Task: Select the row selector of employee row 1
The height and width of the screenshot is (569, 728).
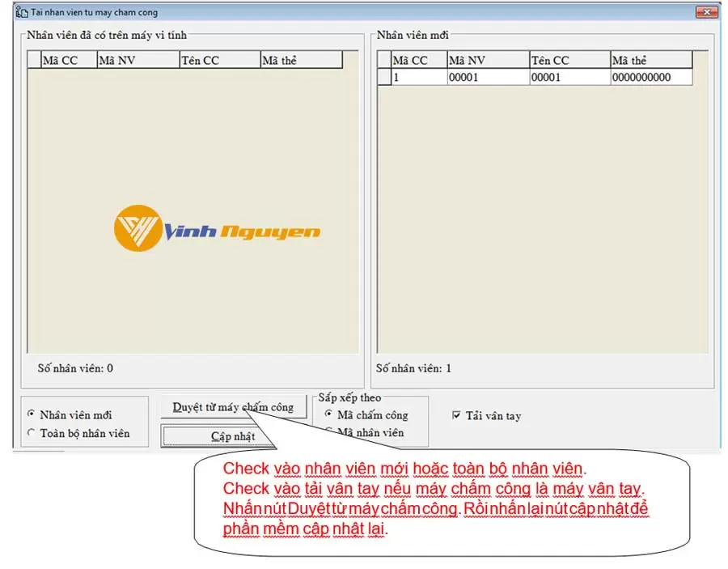Action: (x=384, y=77)
